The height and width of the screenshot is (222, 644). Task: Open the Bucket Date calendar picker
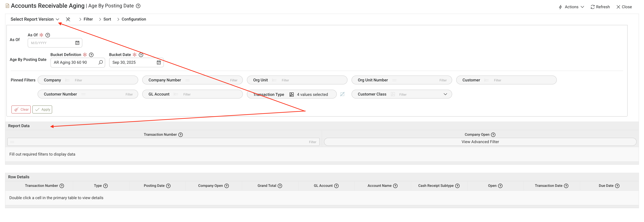point(158,62)
